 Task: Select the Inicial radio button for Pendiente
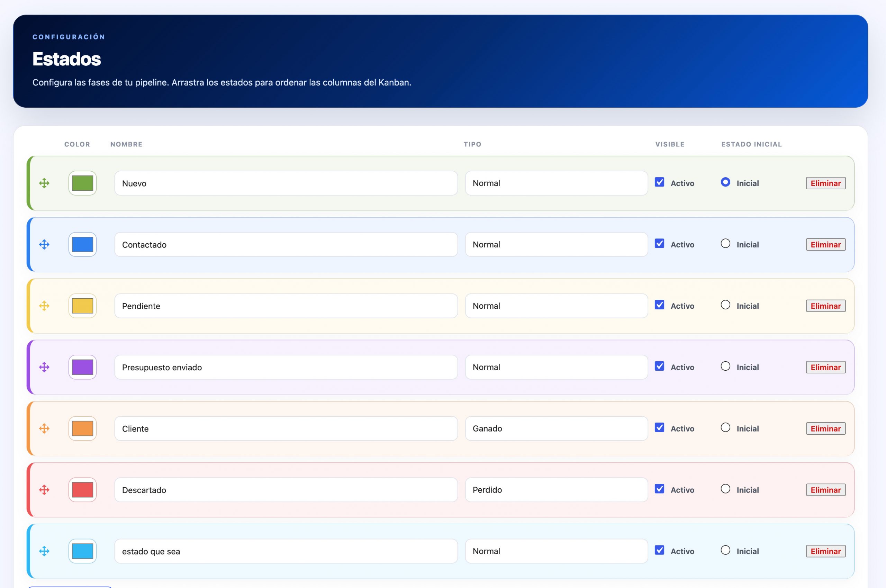pyautogui.click(x=725, y=305)
